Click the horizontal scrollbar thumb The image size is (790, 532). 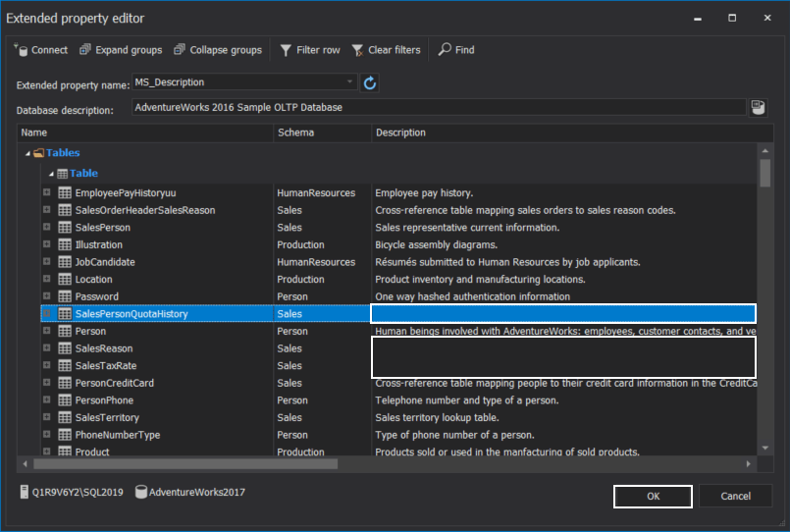(x=185, y=464)
